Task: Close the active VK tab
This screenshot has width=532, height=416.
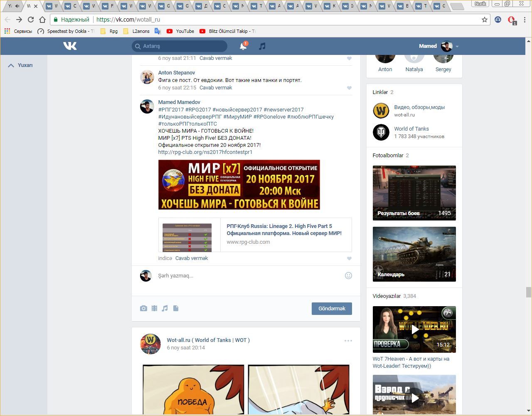Action: click(36, 6)
